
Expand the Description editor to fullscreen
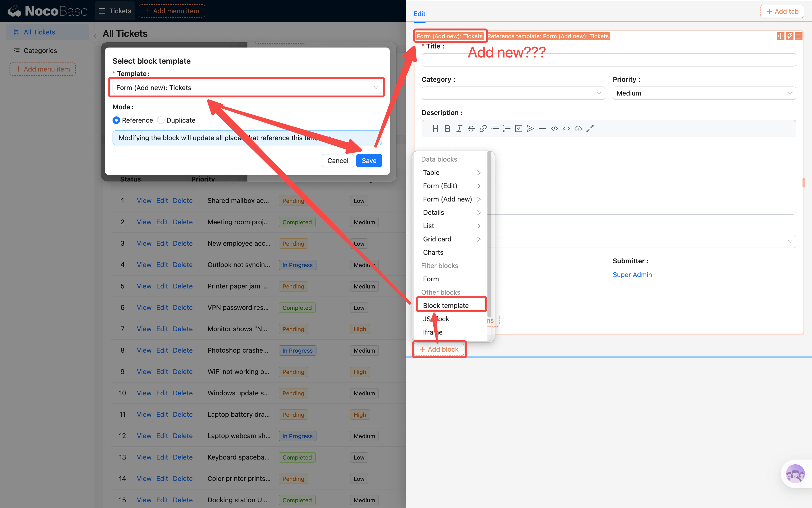click(590, 129)
